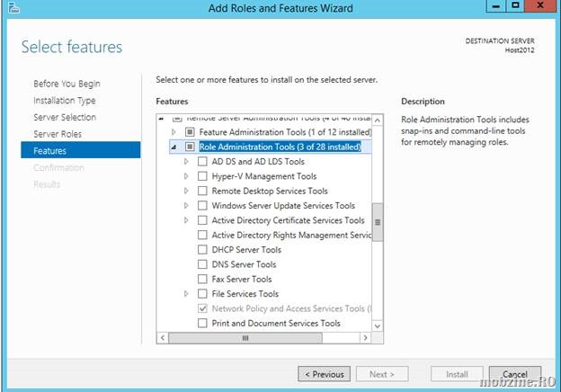
Task: Click the horizontal scrollbar right arrow
Action: [x=365, y=338]
